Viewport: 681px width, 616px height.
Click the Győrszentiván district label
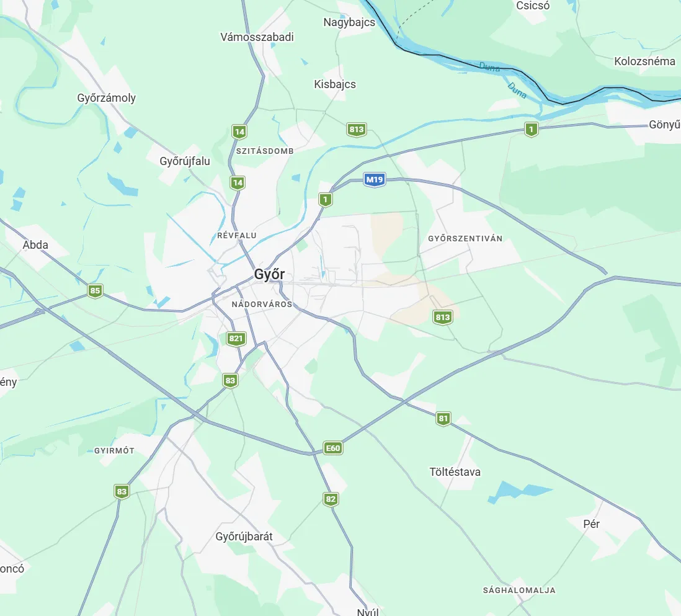click(465, 238)
